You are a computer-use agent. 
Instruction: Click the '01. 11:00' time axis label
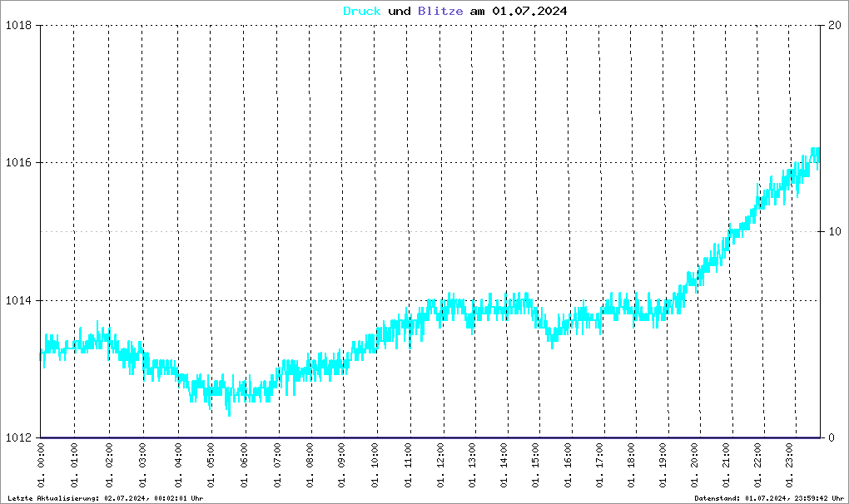pyautogui.click(x=408, y=466)
